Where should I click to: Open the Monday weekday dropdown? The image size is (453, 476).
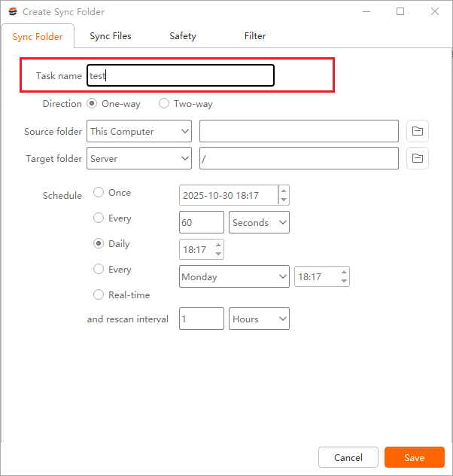[x=234, y=277]
